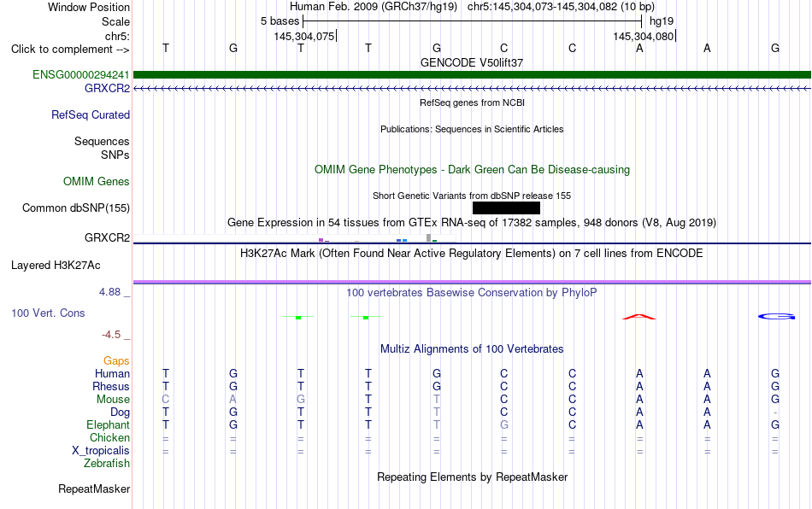The width and height of the screenshot is (812, 509).
Task: Click the PhyloP Basewise Conservation title
Action: 472,293
